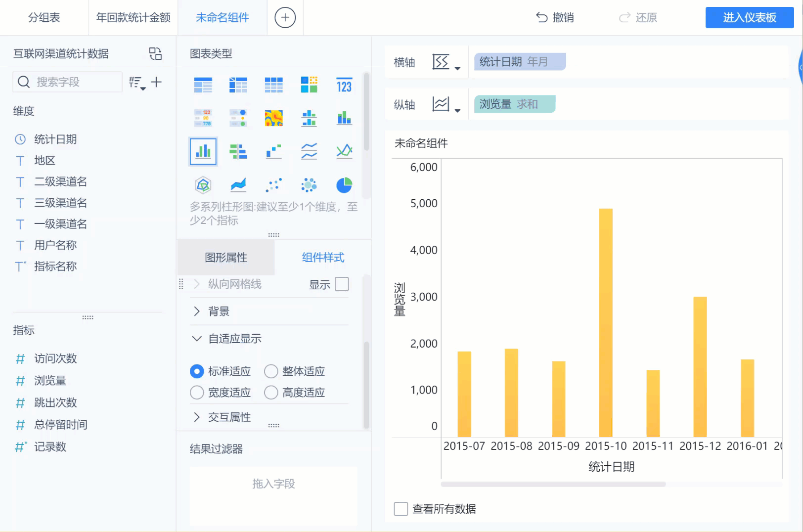803x532 pixels.
Task: Select the bubble cluster chart type
Action: coord(309,185)
